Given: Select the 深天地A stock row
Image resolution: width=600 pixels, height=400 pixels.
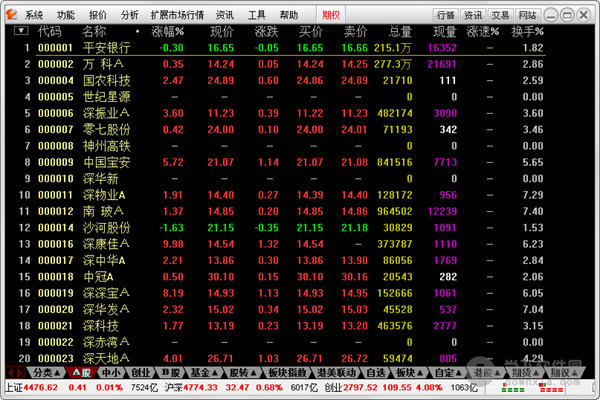Looking at the screenshot, I should click(283, 359).
